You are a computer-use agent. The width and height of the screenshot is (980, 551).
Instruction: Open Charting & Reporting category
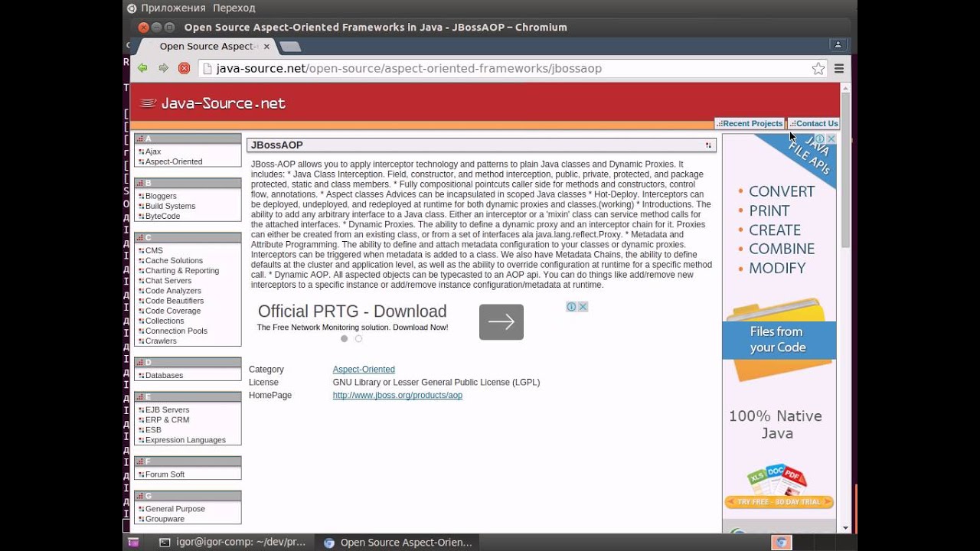[x=182, y=270]
